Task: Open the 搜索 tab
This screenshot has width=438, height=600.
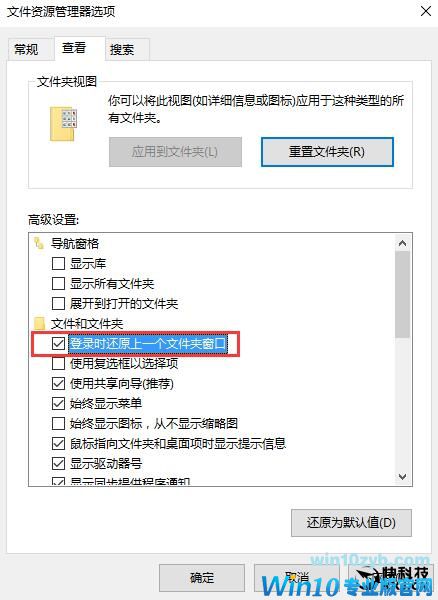Action: 122,49
